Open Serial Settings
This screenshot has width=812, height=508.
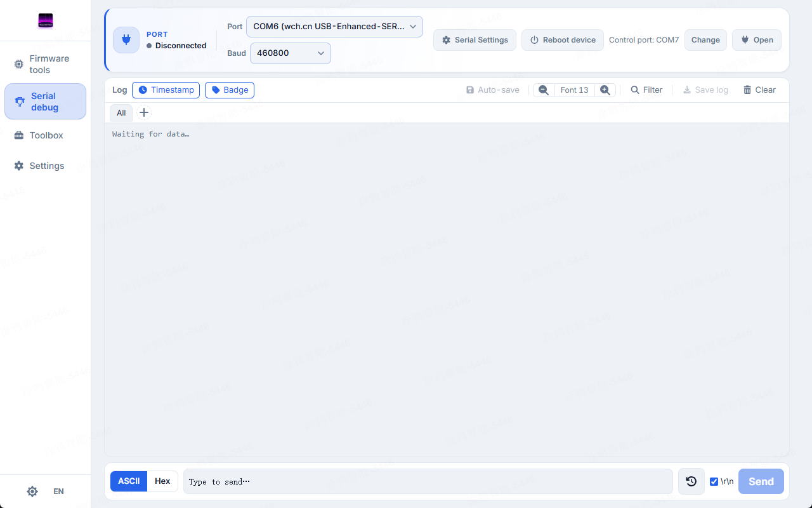(x=475, y=40)
